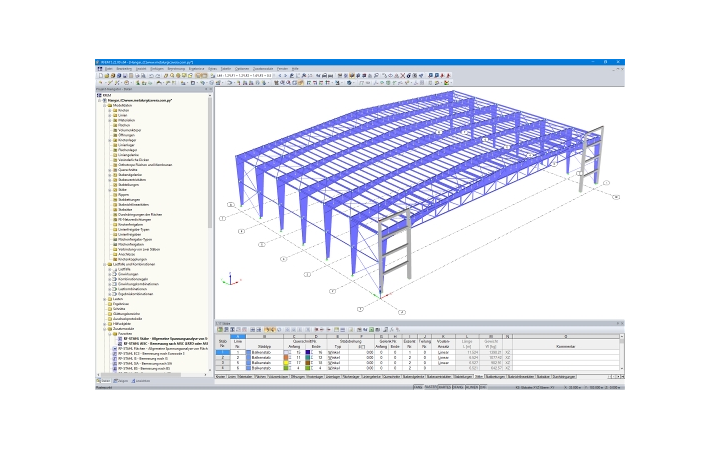Switch to the Stabsätze table tab
The width and height of the screenshot is (720, 450).
[543, 377]
